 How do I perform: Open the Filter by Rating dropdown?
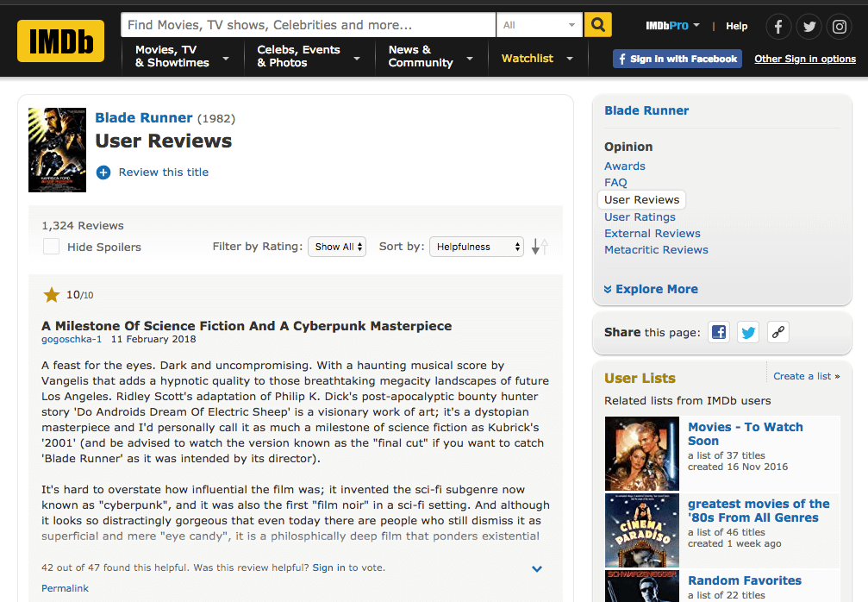click(x=337, y=247)
